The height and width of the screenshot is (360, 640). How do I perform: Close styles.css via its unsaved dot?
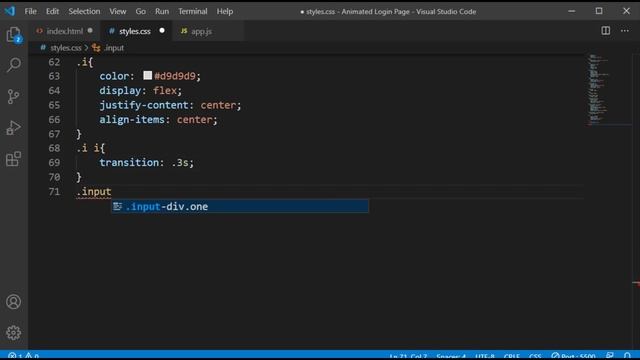162,31
